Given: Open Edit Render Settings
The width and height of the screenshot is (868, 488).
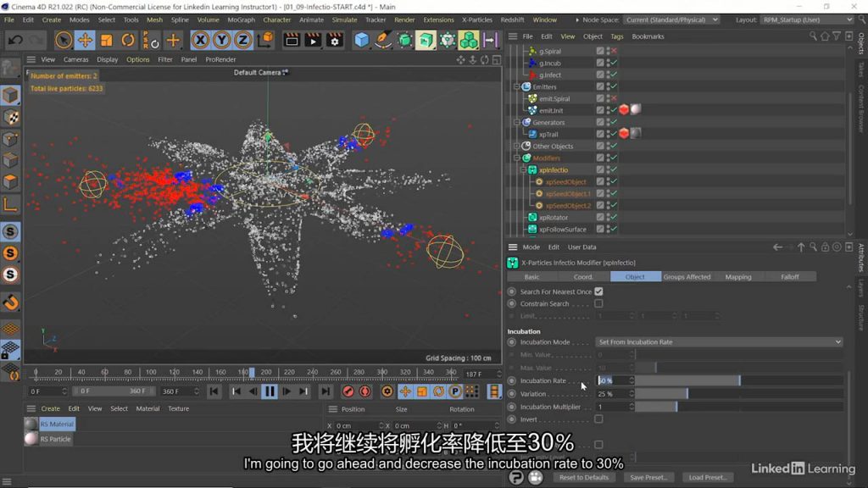Looking at the screenshot, I should pos(335,41).
